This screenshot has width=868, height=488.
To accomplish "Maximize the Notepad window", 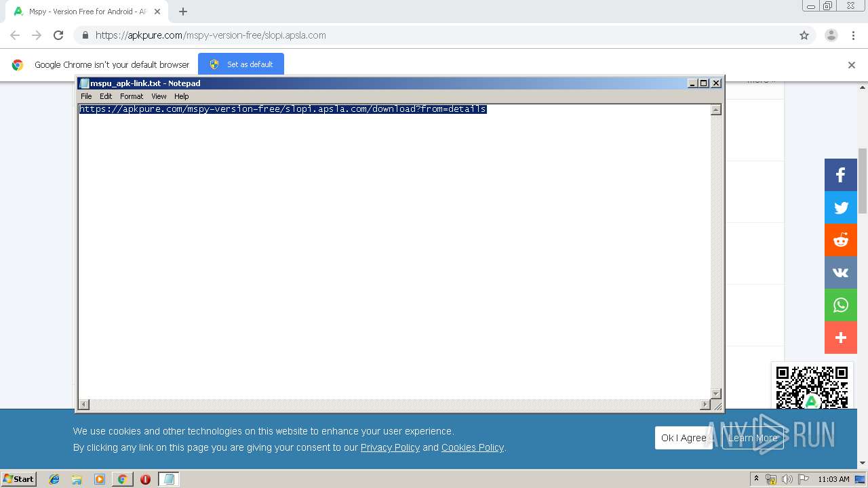I will 704,83.
